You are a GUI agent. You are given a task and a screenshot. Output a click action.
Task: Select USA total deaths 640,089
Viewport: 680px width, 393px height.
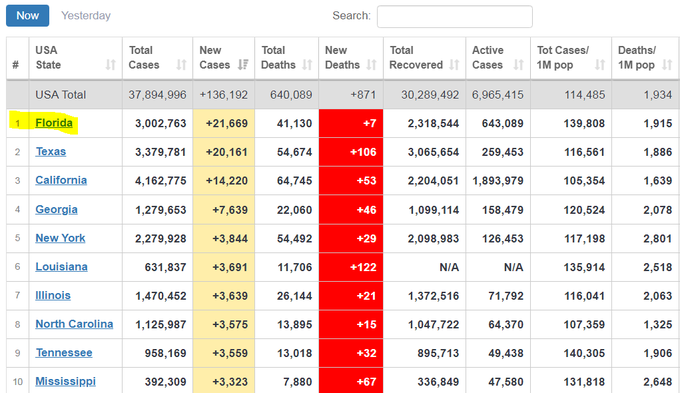pyautogui.click(x=291, y=95)
